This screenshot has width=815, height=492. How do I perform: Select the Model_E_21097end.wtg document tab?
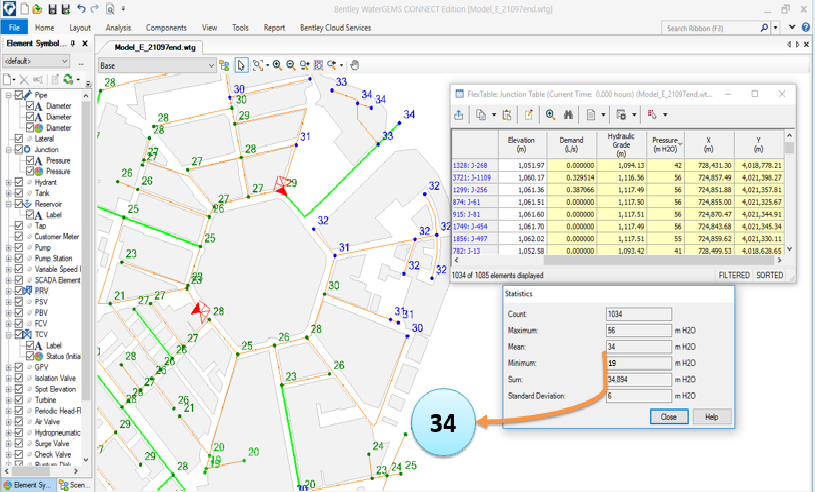point(155,47)
